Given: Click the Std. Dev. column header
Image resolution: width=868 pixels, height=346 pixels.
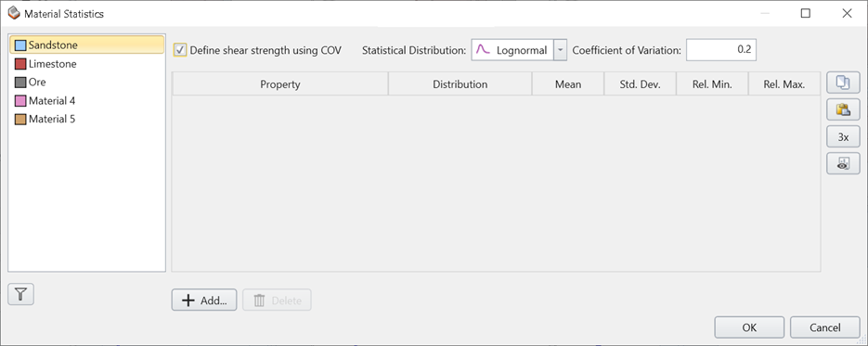Looking at the screenshot, I should point(640,84).
